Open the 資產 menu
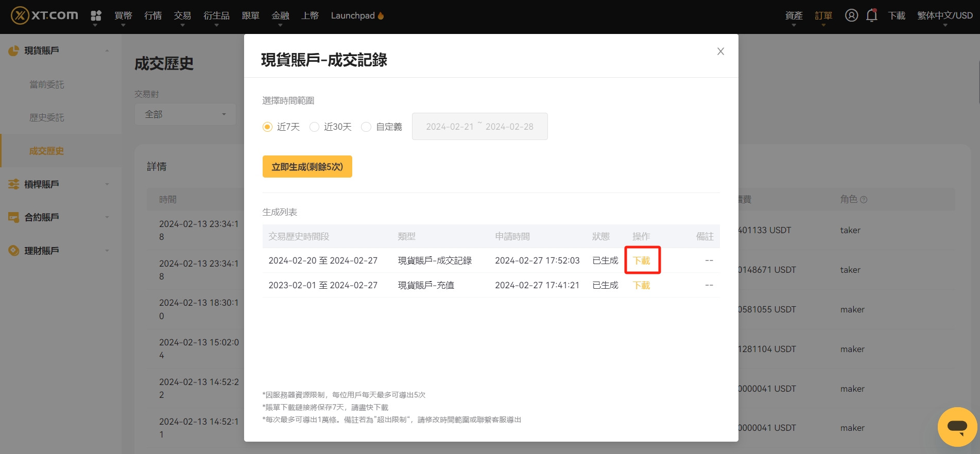Viewport: 980px width, 454px height. pos(794,15)
